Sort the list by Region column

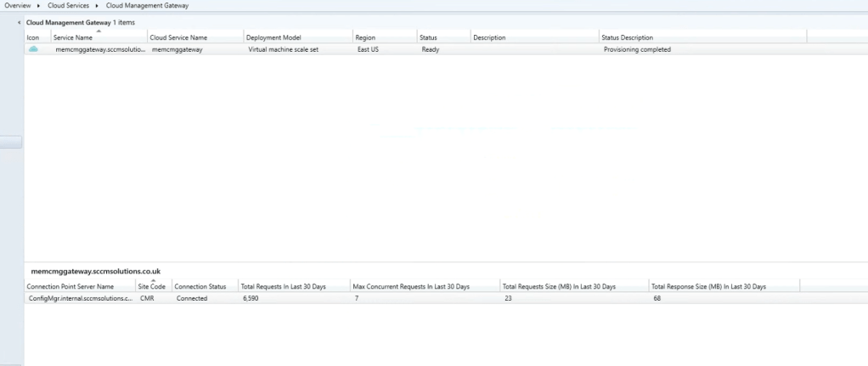[x=366, y=38]
